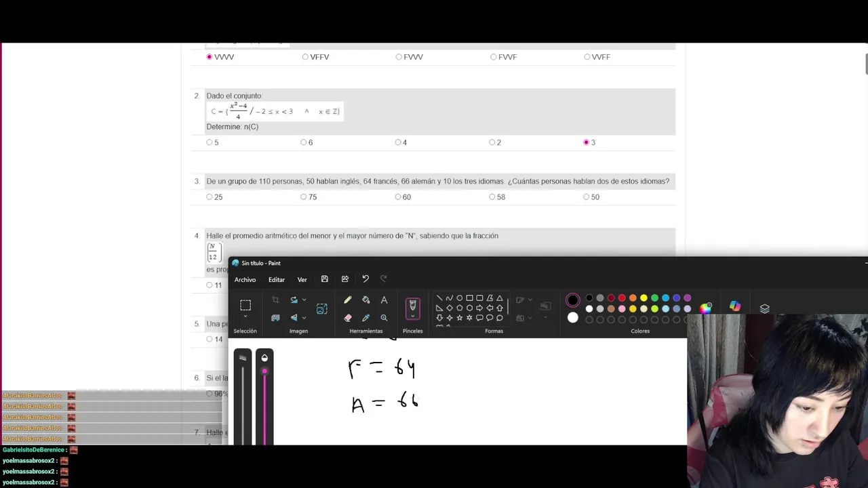
Task: Select the Pencil tool in Paint
Action: pyautogui.click(x=348, y=300)
